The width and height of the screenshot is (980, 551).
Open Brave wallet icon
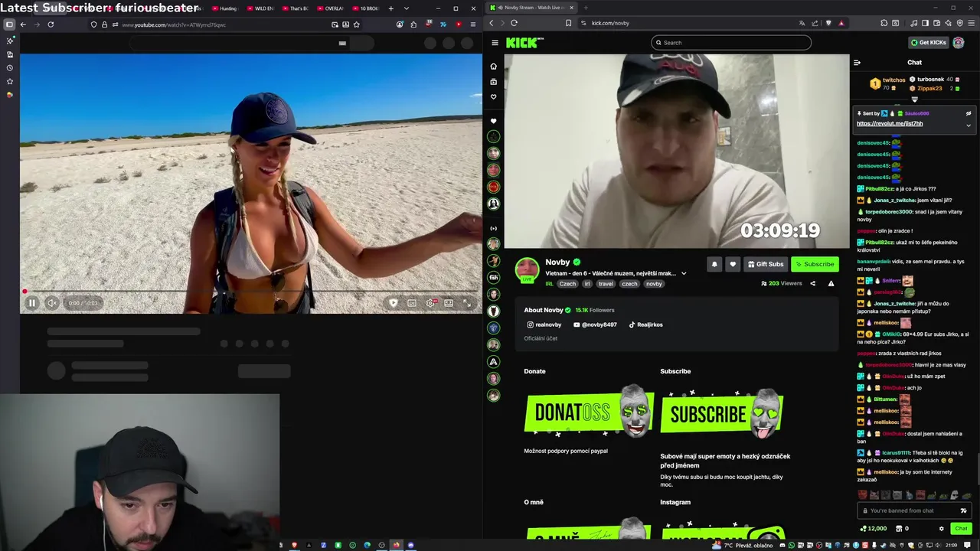936,23
